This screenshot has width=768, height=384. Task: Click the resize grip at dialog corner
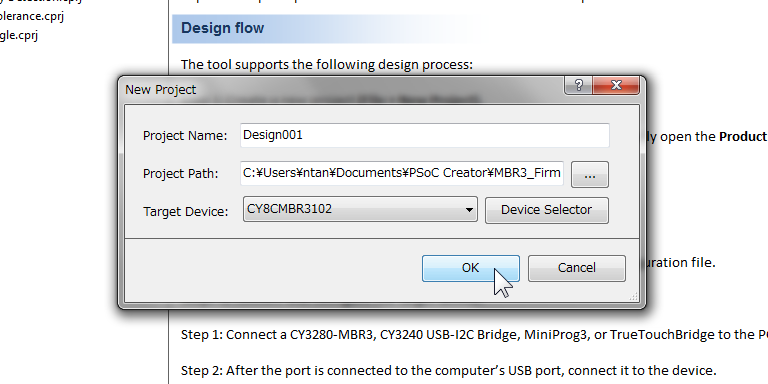point(633,296)
